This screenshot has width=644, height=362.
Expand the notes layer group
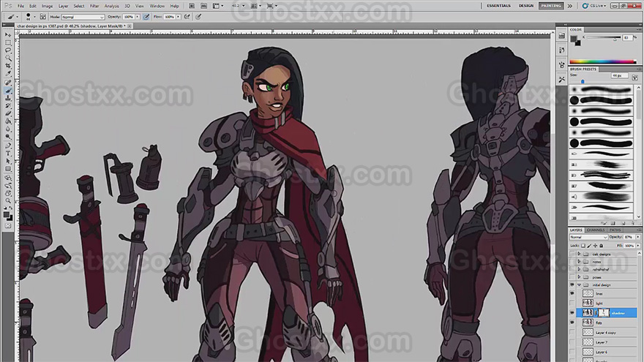click(x=579, y=262)
